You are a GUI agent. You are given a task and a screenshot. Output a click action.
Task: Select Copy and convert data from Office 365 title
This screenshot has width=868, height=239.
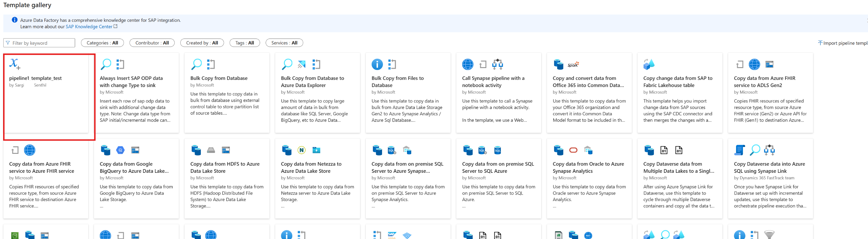tap(588, 82)
